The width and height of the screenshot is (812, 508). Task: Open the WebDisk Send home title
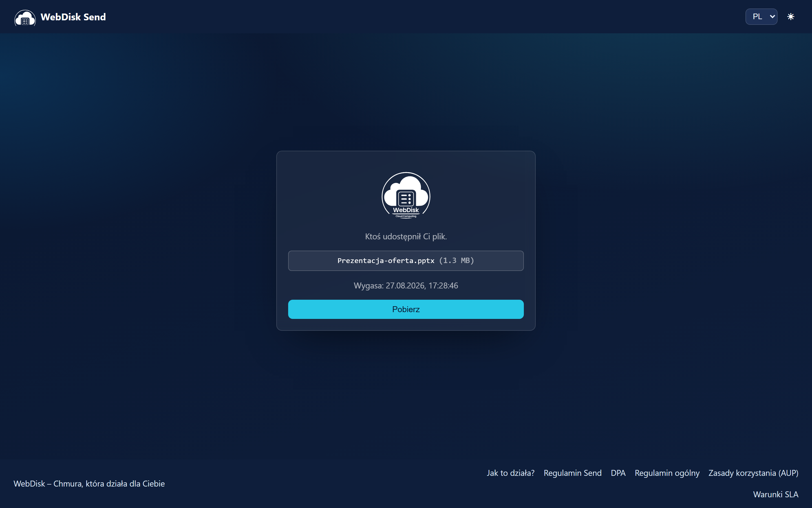(73, 17)
